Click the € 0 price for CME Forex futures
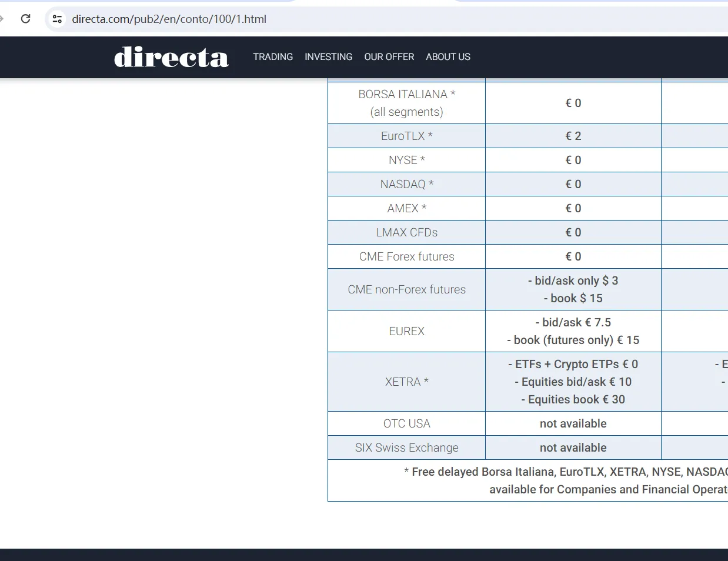The image size is (728, 561). tap(573, 256)
